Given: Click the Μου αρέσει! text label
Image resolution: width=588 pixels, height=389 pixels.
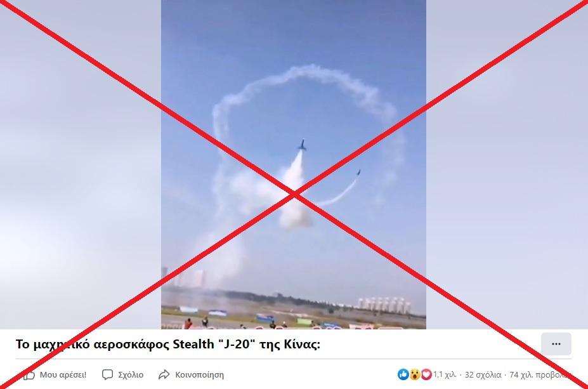Looking at the screenshot, I should point(63,375).
